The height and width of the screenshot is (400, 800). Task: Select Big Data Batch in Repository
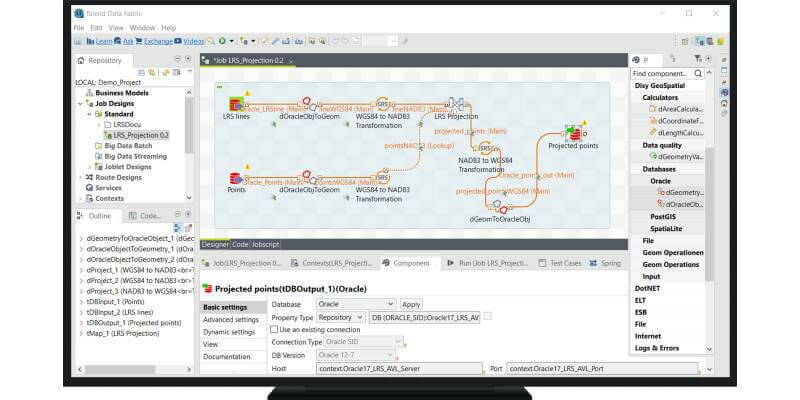tap(128, 146)
